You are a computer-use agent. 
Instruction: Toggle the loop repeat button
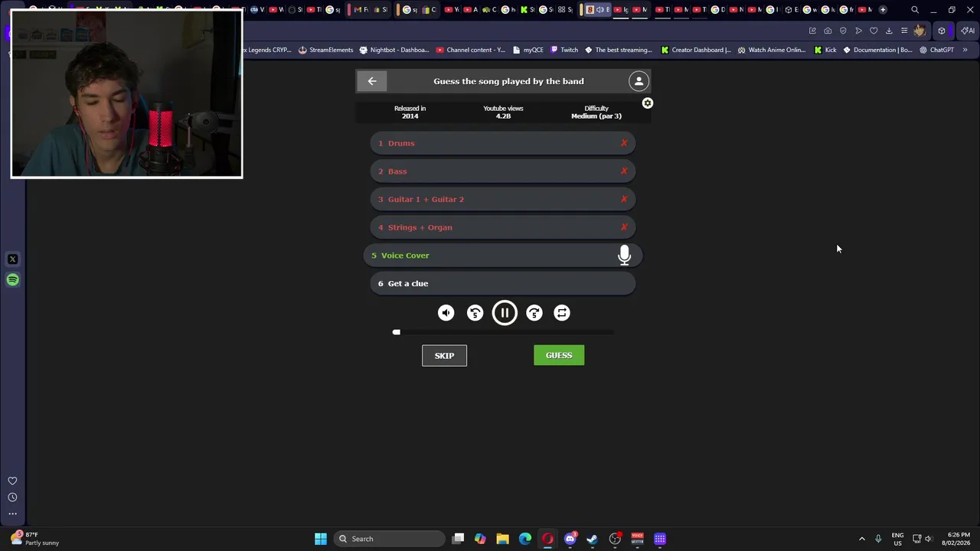click(562, 313)
